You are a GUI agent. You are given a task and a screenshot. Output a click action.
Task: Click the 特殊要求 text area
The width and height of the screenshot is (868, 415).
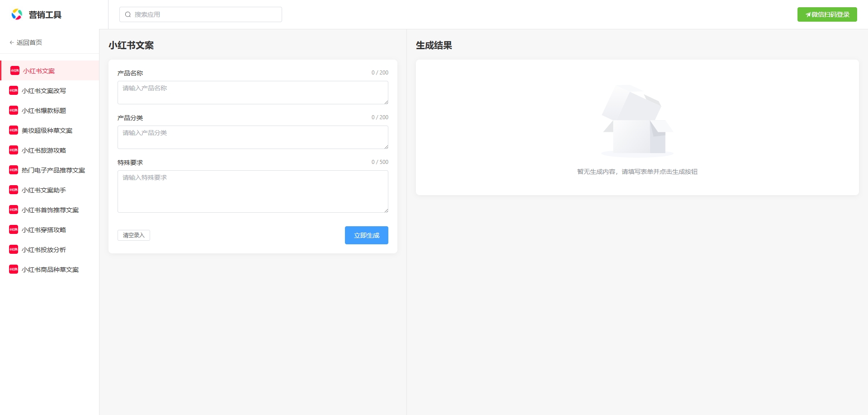[253, 191]
